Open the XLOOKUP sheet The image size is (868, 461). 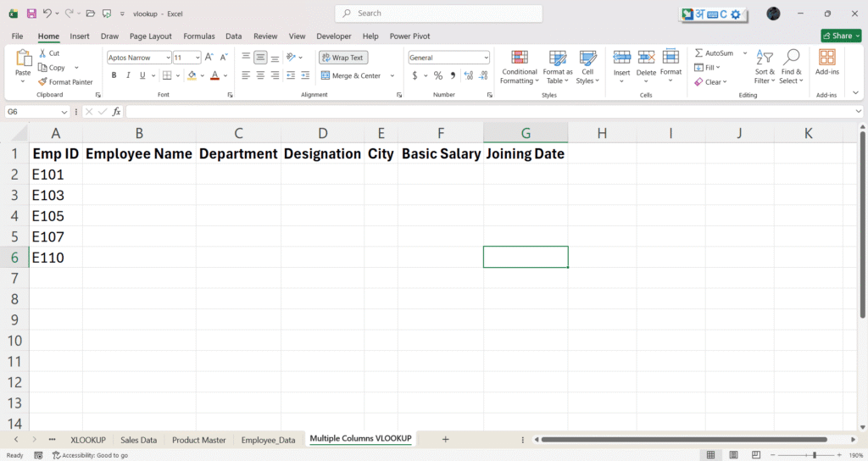[88, 440]
